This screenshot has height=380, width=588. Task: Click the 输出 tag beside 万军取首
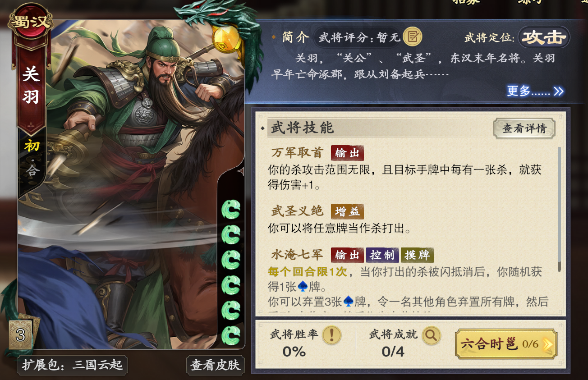(x=347, y=153)
